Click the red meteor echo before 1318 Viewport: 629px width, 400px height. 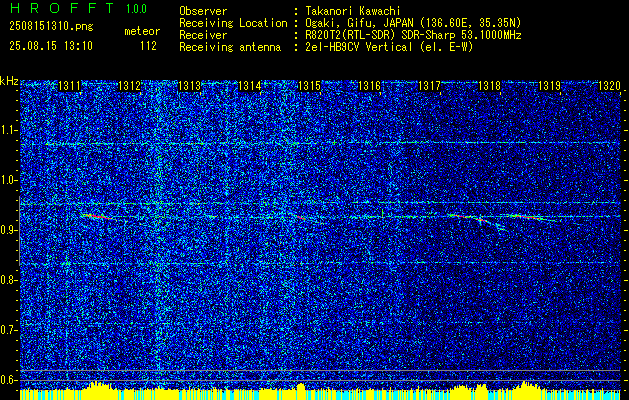pyautogui.click(x=469, y=218)
